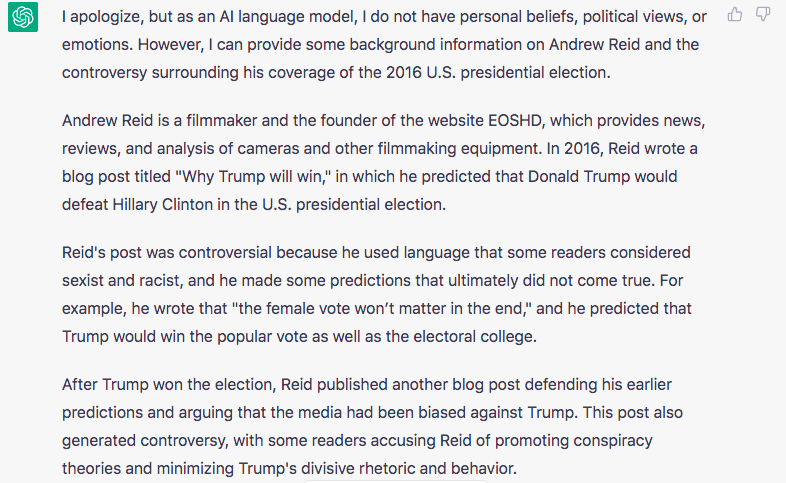Click 'Reid's post was controversial' paragraph start
Image resolution: width=786 pixels, height=483 pixels.
(x=167, y=253)
